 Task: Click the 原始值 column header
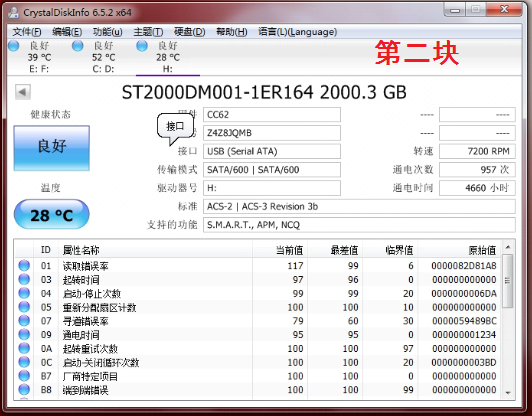point(459,250)
